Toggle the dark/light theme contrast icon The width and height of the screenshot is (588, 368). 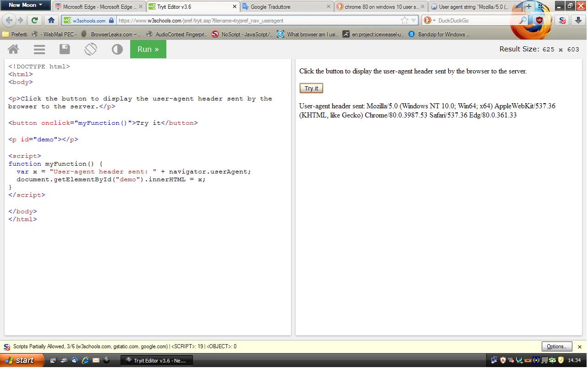(117, 49)
